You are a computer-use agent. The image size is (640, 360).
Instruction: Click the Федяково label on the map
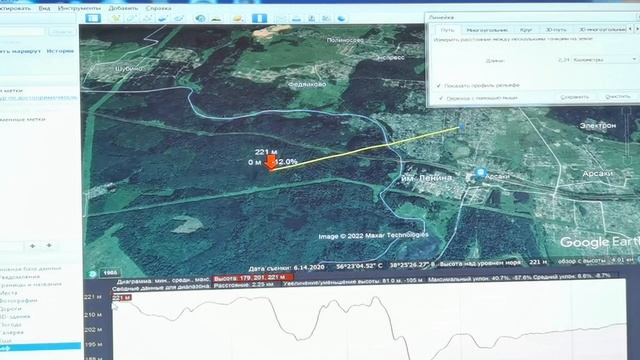(307, 84)
